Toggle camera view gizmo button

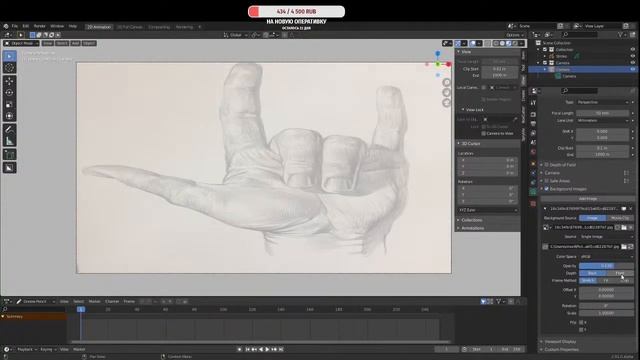point(447,103)
